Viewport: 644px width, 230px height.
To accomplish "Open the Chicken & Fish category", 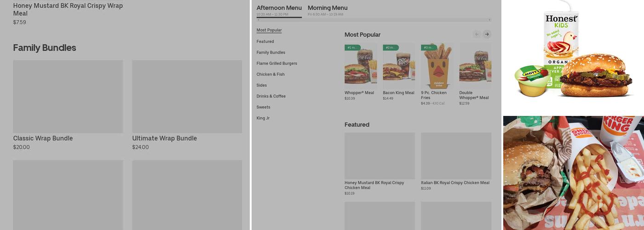I will 270,75.
